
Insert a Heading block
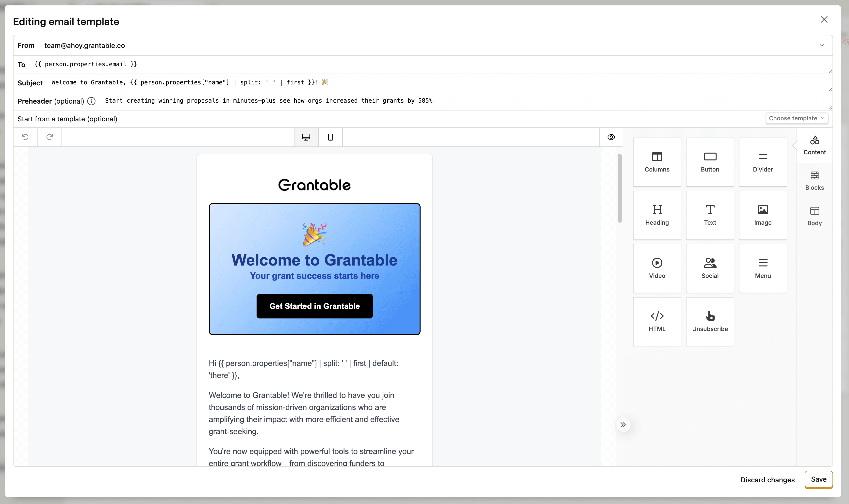coord(657,215)
